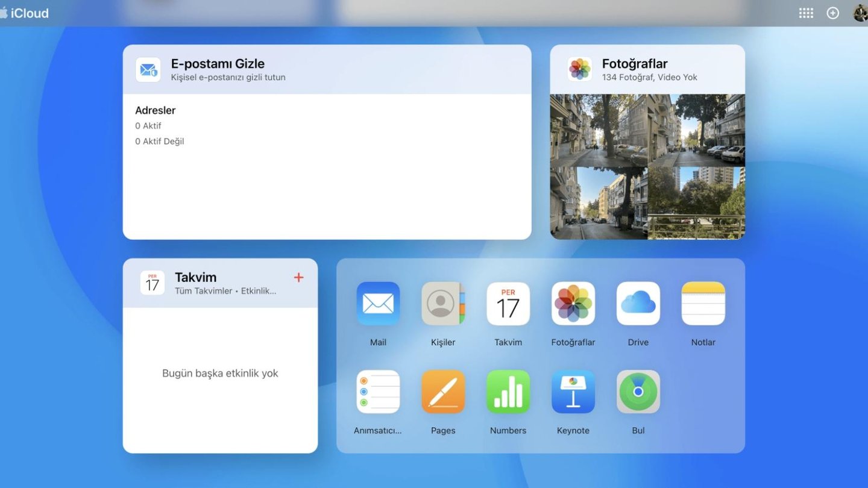868x488 pixels.
Task: Click '134 Fotoğraf, Video Yok' subtitle
Action: point(650,77)
